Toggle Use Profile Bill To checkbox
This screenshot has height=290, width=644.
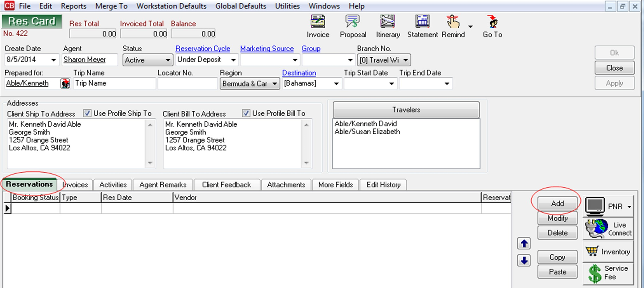click(x=246, y=113)
